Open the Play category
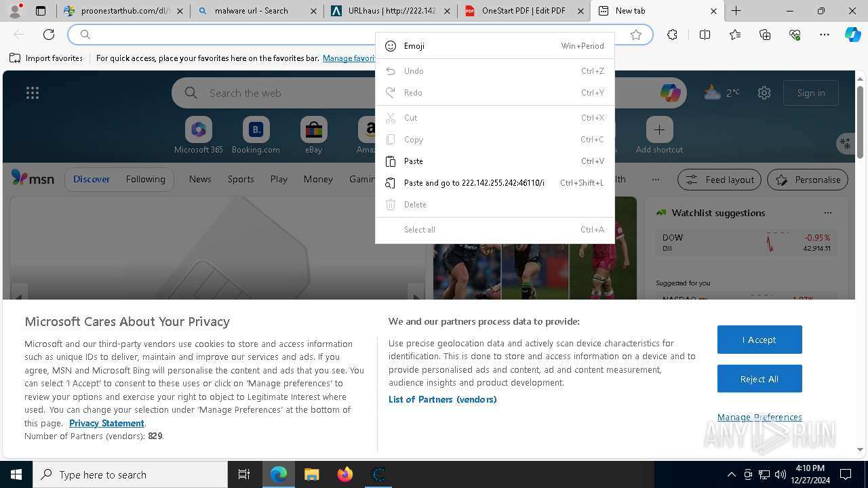This screenshot has height=488, width=868. 279,179
